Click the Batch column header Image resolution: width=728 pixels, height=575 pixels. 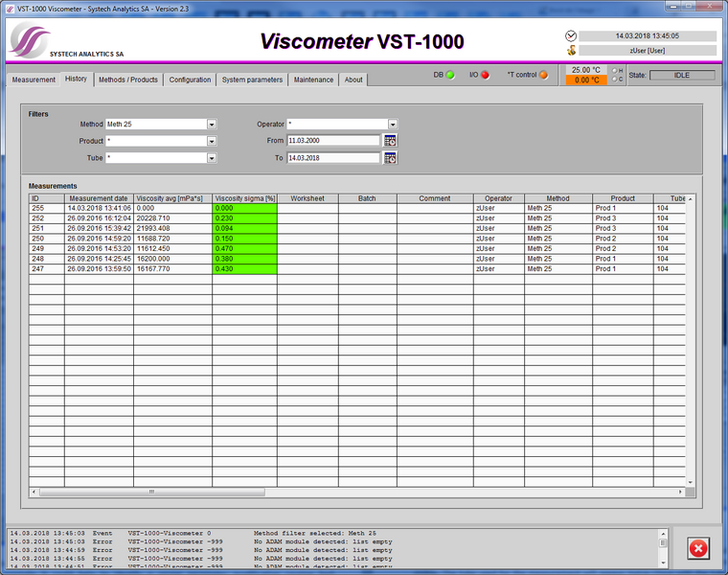click(367, 198)
